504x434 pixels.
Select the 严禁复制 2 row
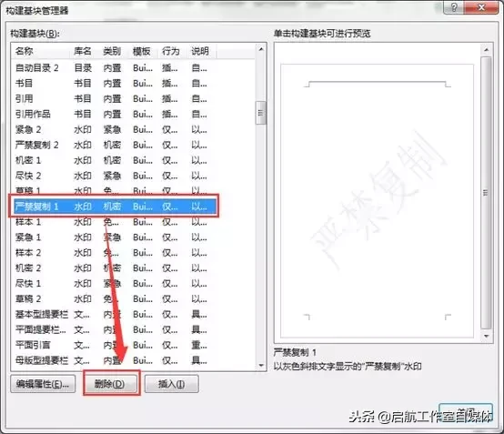tap(115, 145)
